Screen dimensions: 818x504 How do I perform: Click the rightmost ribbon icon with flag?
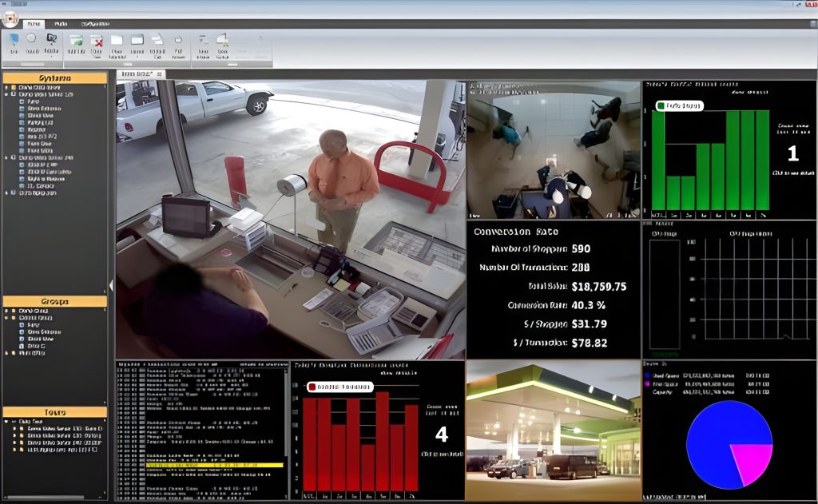[x=222, y=39]
